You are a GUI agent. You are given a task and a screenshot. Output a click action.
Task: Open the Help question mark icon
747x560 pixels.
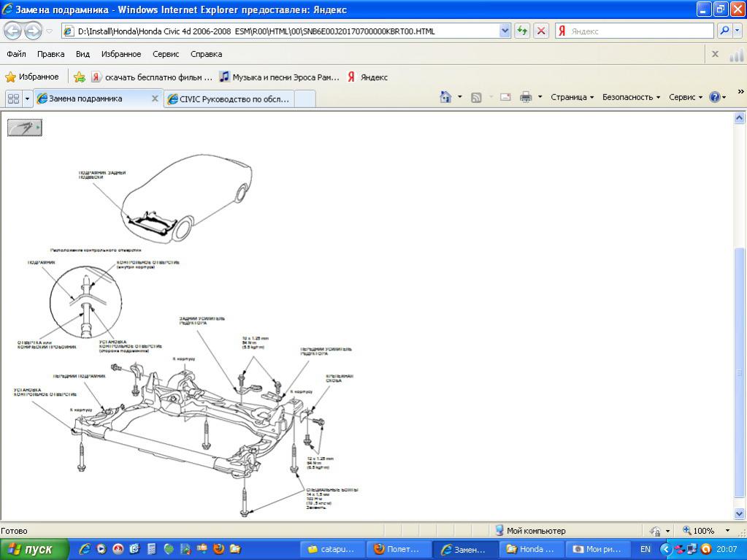click(715, 97)
